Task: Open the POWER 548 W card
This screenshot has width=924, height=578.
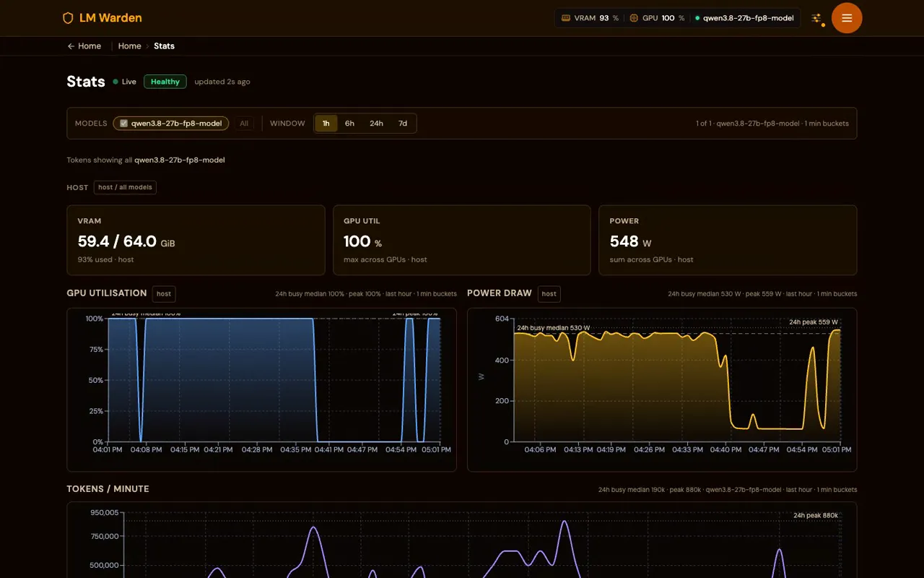Action: [728, 240]
